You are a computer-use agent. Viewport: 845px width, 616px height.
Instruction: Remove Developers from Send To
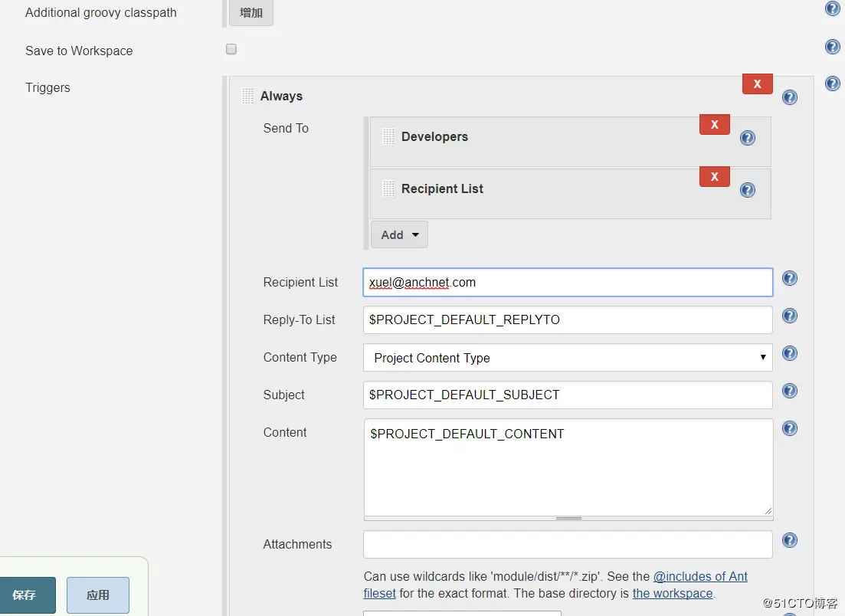coord(715,124)
